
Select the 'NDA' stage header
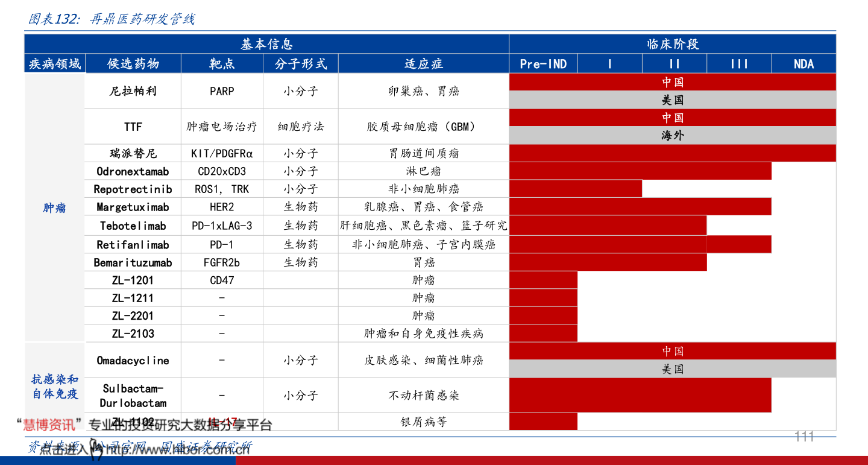804,63
